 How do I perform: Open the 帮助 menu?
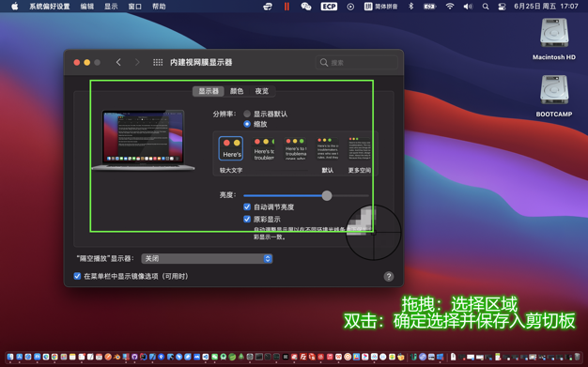[159, 7]
